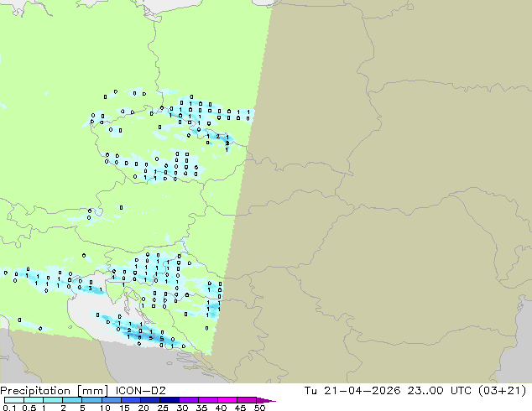
Task: Click the '(03+21)' forecast run label
Action: (502, 391)
